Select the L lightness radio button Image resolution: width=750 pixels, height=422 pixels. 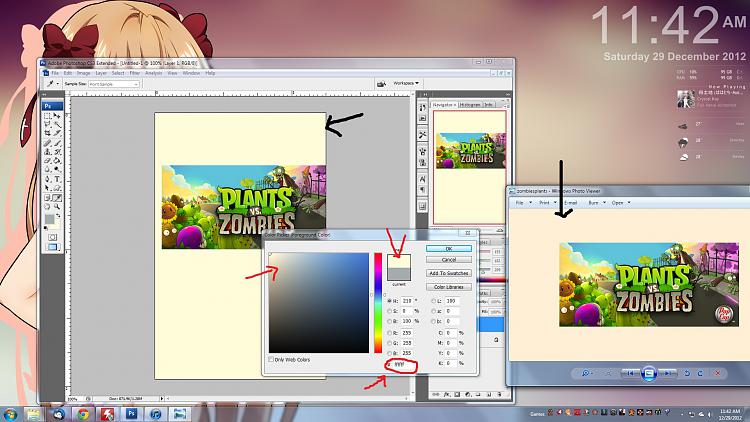433,301
